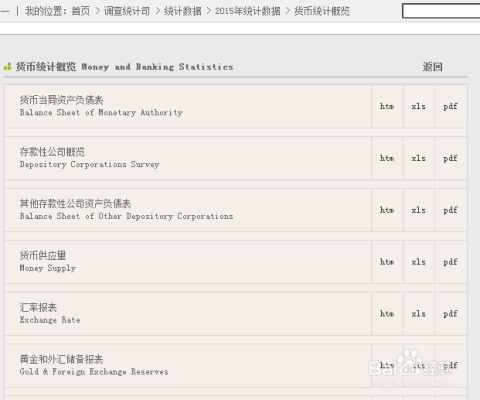Image resolution: width=480 pixels, height=400 pixels.
Task: Open htm for Money Supply
Action: (387, 262)
